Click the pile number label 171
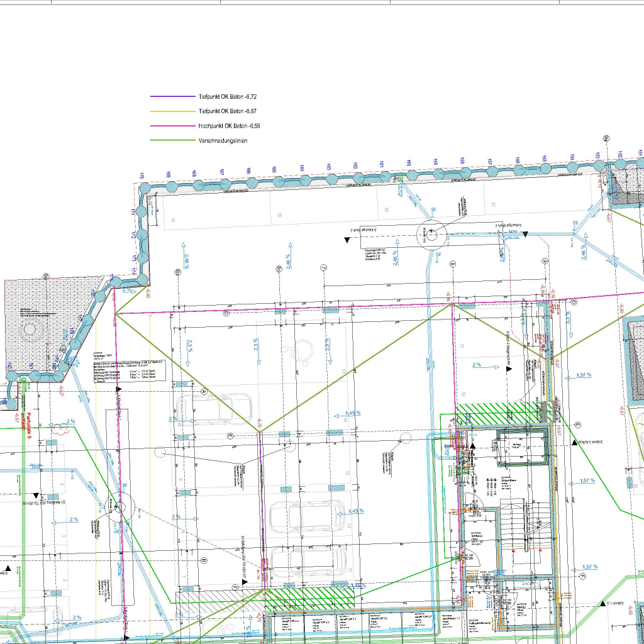The height and width of the screenshot is (644, 644). pyautogui.click(x=132, y=212)
